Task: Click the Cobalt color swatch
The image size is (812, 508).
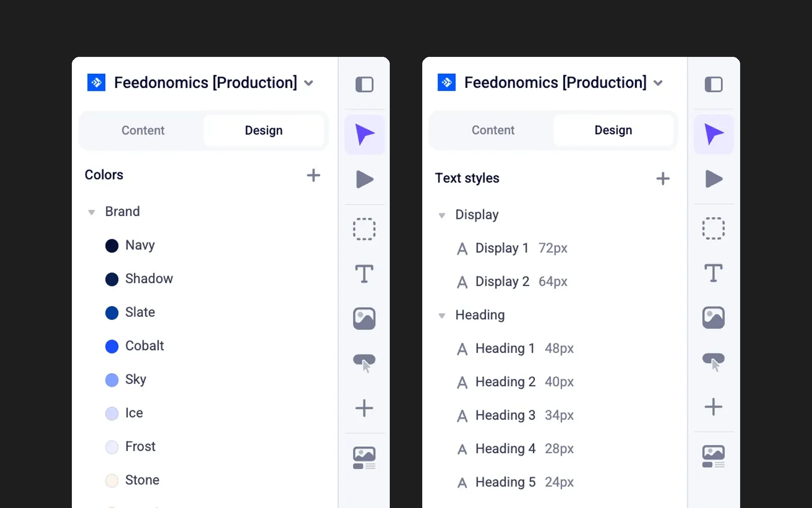Action: pos(112,346)
